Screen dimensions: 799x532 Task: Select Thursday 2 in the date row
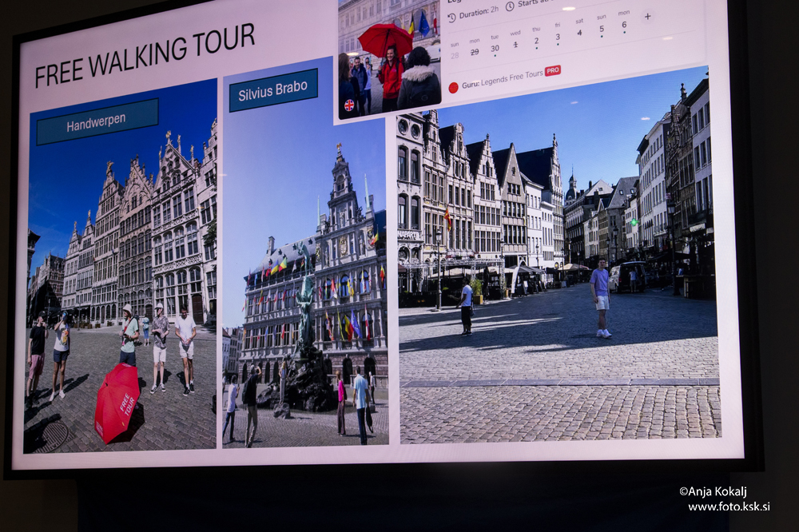536,40
